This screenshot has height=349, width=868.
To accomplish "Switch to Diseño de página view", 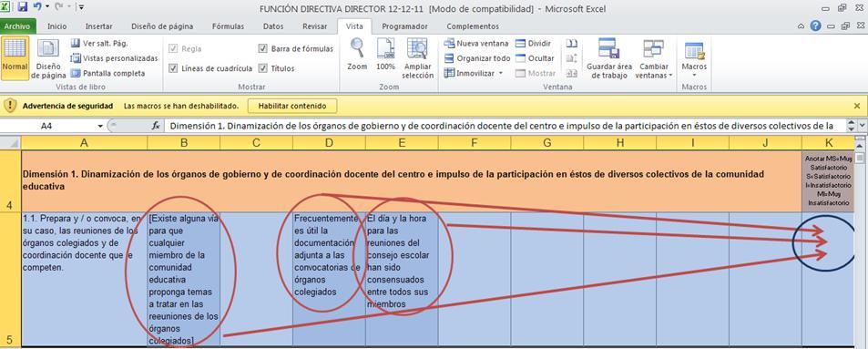I will (x=48, y=58).
